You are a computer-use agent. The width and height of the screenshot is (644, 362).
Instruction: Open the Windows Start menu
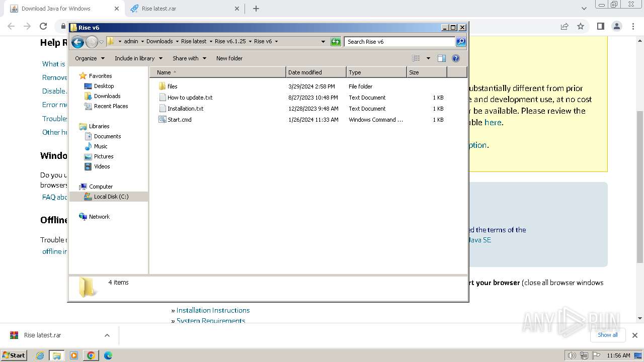14,355
